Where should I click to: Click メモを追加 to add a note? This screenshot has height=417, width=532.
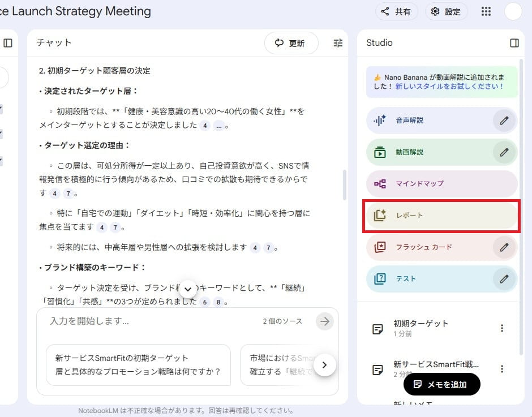coord(441,384)
